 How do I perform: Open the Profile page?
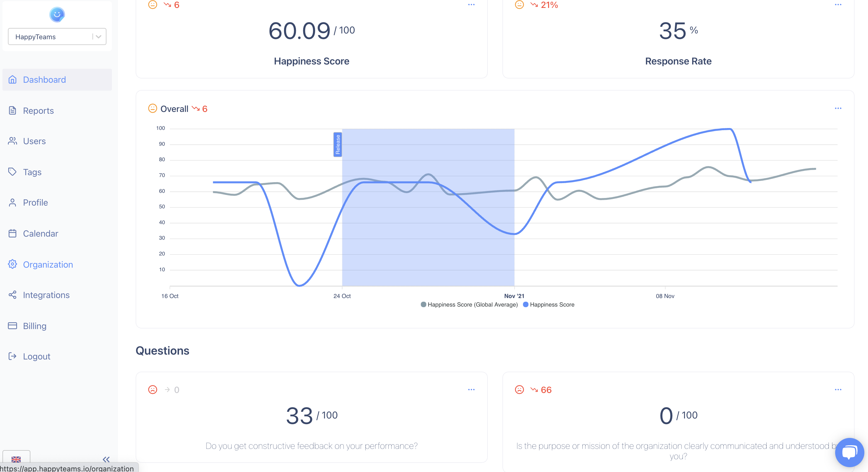[x=35, y=203]
